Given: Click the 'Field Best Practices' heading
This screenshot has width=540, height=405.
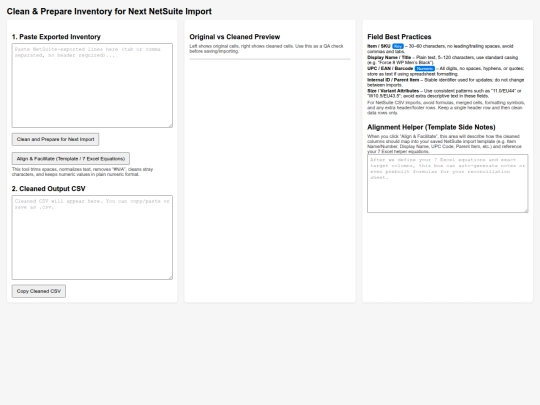Looking at the screenshot, I should (x=399, y=37).
